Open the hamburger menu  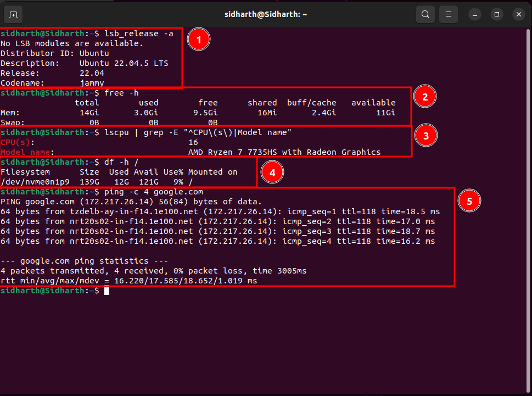coord(448,14)
